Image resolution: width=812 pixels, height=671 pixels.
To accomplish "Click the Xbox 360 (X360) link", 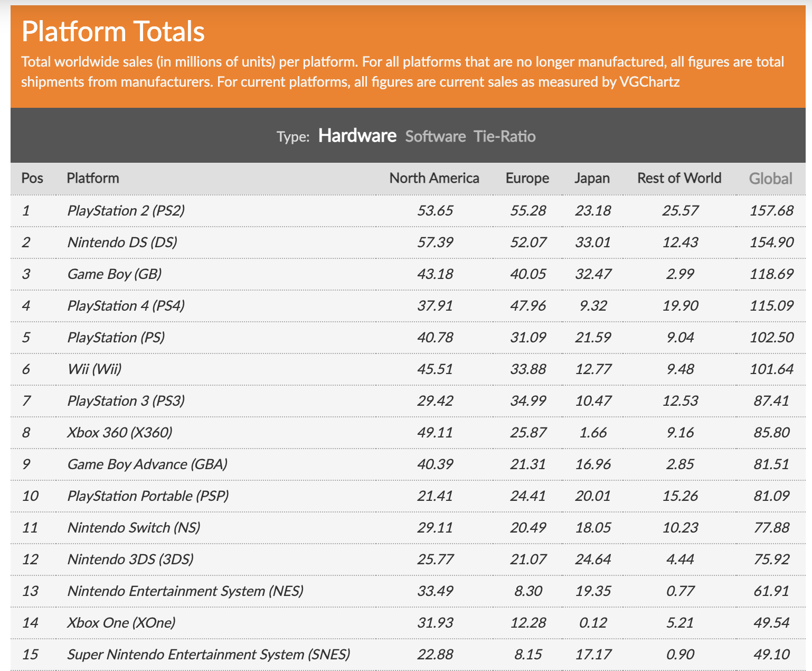I will pos(120,433).
